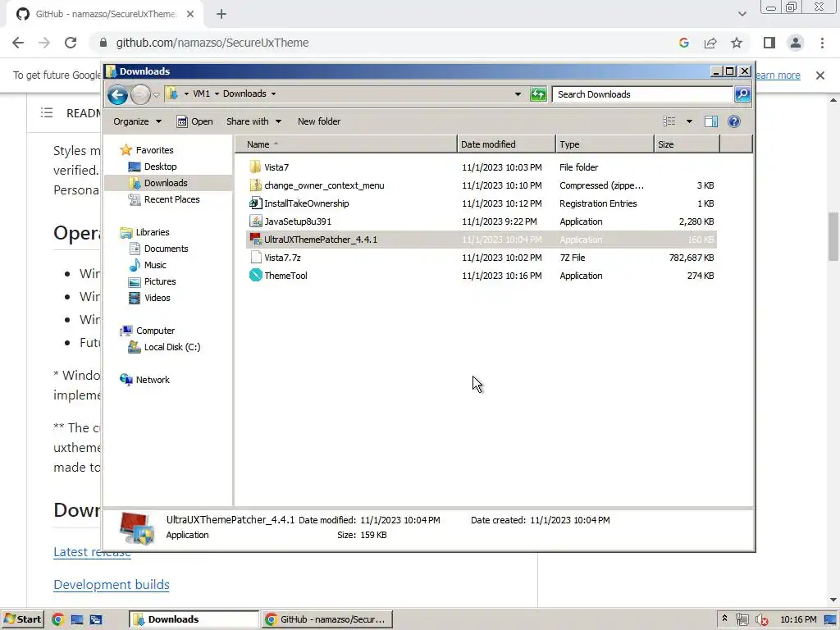Click the search magnifier icon in Downloads
Viewport: 840px width, 630px height.
742,94
